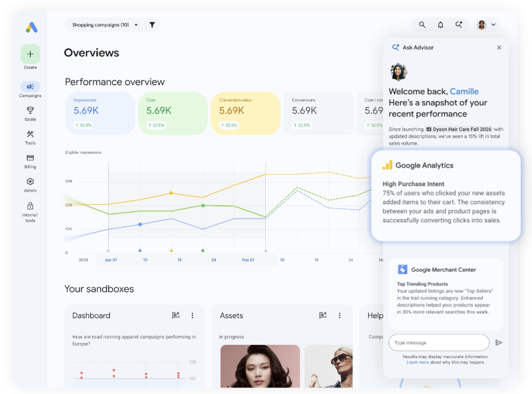Screen dimensions: 532x394
Task: Click the search magnifier icon
Action: [422, 25]
